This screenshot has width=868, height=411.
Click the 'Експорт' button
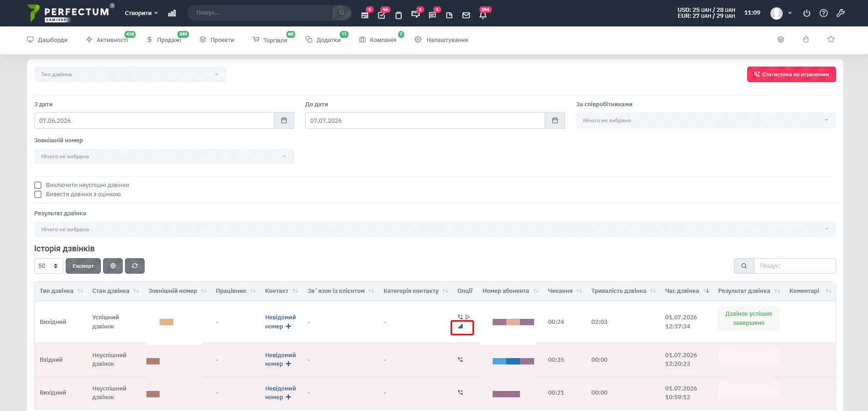point(83,266)
